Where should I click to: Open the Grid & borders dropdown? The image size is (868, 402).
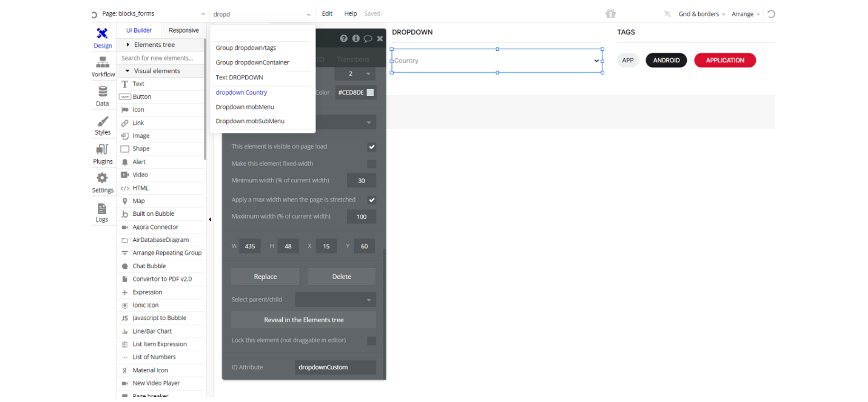[702, 14]
